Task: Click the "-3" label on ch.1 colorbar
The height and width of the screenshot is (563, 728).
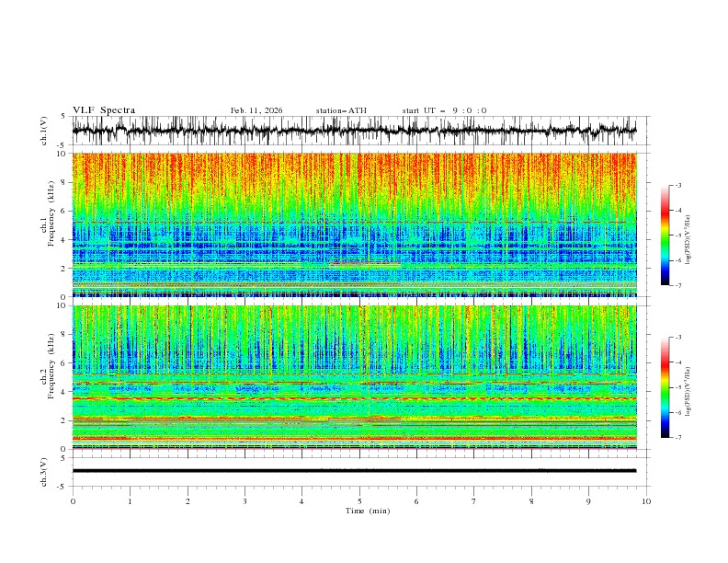Action: pyautogui.click(x=677, y=185)
